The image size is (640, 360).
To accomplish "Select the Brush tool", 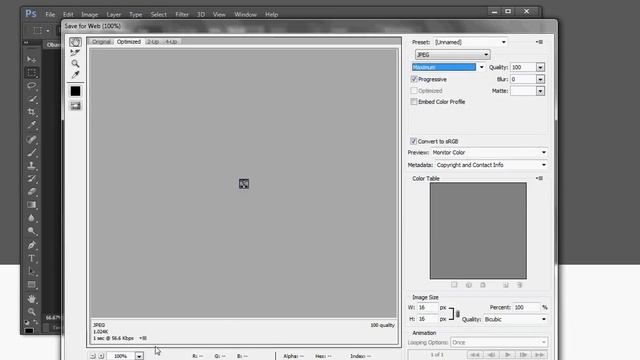I will click(x=31, y=153).
